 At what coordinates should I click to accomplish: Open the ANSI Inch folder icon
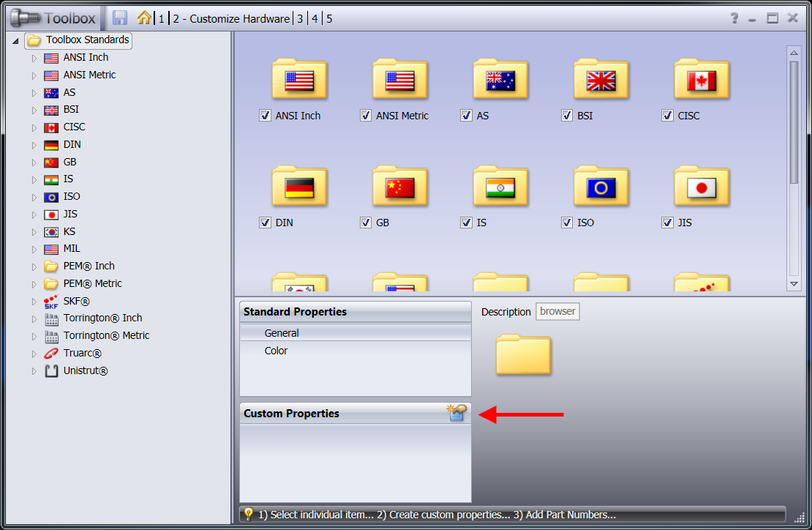coord(299,80)
